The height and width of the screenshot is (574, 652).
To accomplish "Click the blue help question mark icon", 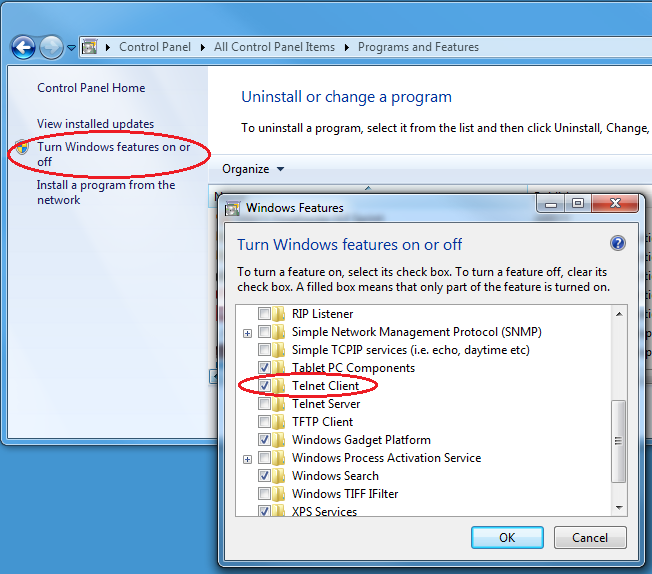I will pos(617,243).
